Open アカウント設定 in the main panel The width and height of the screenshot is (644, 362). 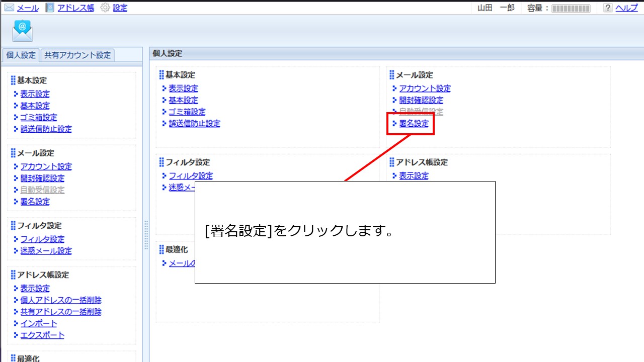(x=425, y=88)
